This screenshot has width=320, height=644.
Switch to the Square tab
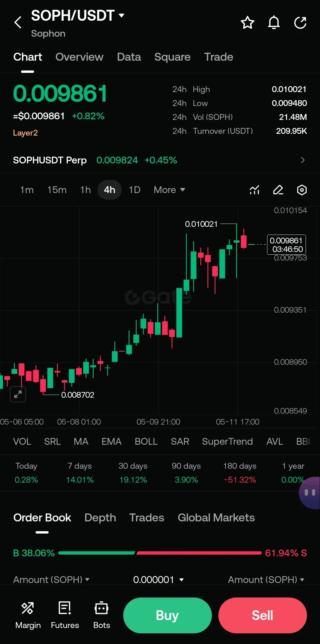click(x=172, y=57)
